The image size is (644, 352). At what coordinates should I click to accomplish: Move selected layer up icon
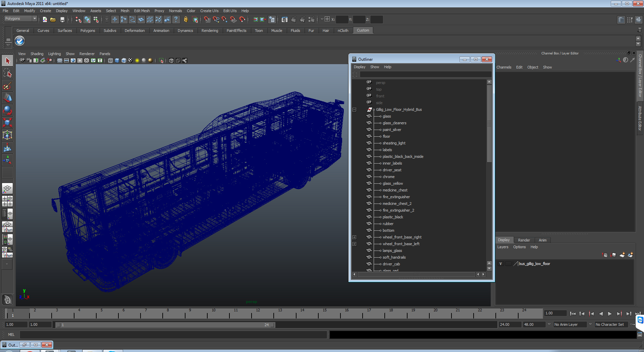click(x=605, y=255)
